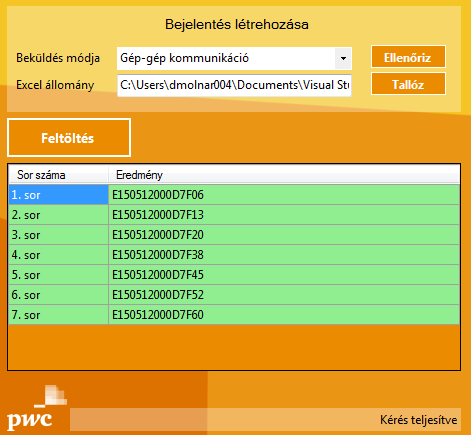471x435 pixels.
Task: Click result cell E150512000D7F13
Action: pyautogui.click(x=284, y=215)
